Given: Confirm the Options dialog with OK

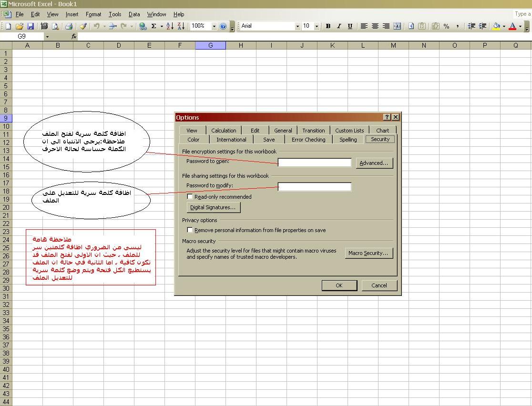Looking at the screenshot, I should [339, 285].
